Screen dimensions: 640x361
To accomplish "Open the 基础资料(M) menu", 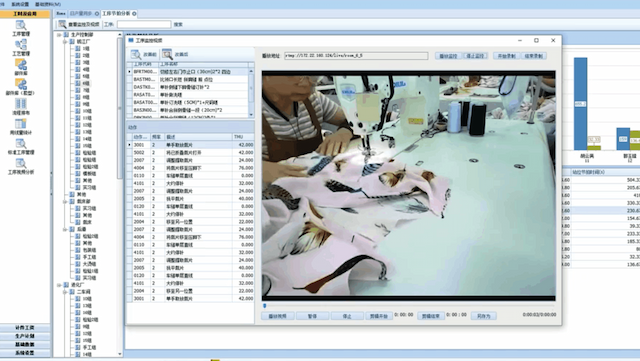I will point(48,4).
